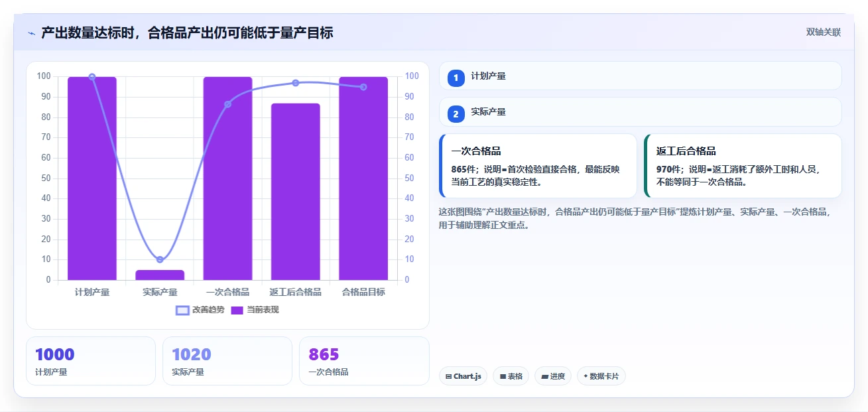Select the Chart.js tag chip
This screenshot has height=412, width=868.
coord(463,376)
